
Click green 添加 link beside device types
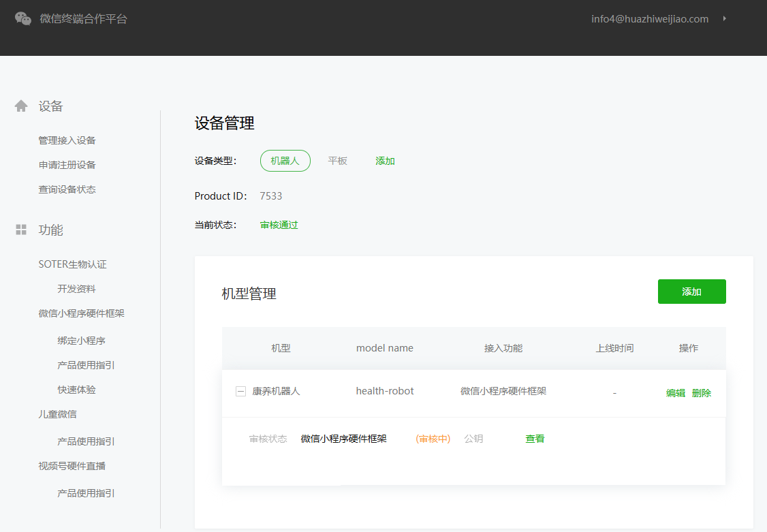click(x=385, y=161)
